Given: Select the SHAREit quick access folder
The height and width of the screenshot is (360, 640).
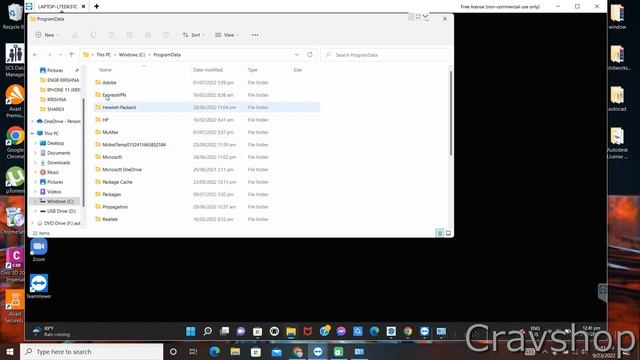Looking at the screenshot, I should coord(56,109).
